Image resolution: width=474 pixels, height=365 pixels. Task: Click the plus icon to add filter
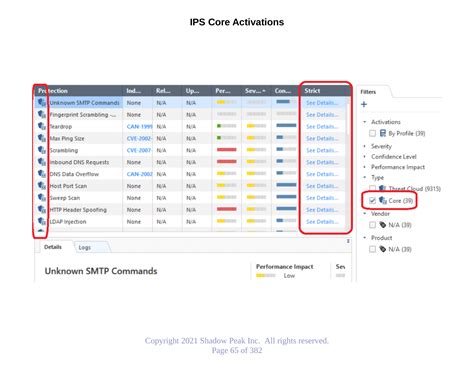tap(364, 104)
